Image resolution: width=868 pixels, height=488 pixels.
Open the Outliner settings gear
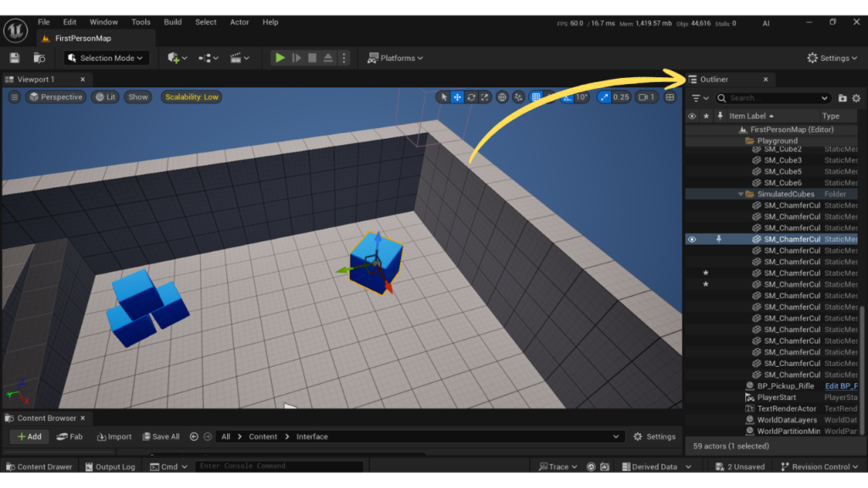[856, 98]
